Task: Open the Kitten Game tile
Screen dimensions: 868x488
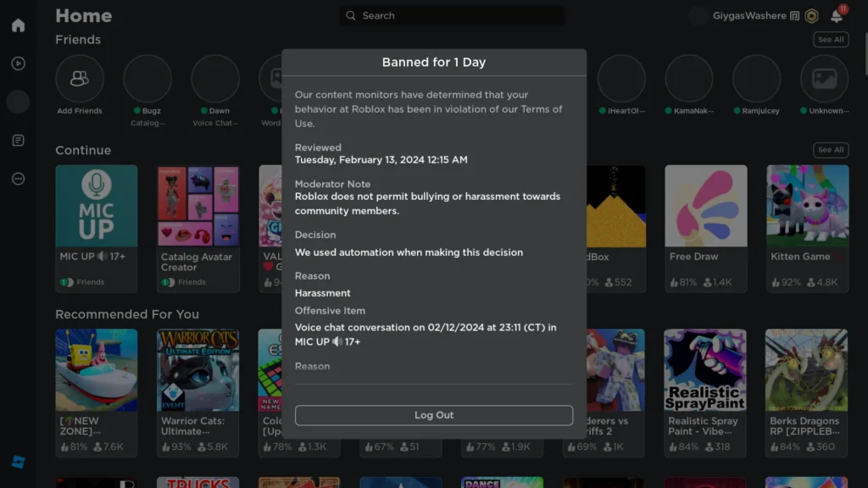Action: (x=806, y=206)
